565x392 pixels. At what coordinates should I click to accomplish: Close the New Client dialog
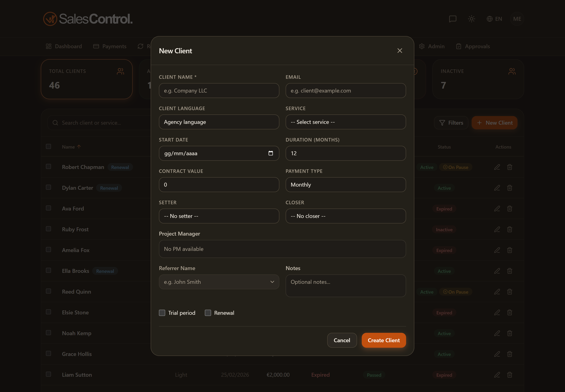[x=400, y=51]
